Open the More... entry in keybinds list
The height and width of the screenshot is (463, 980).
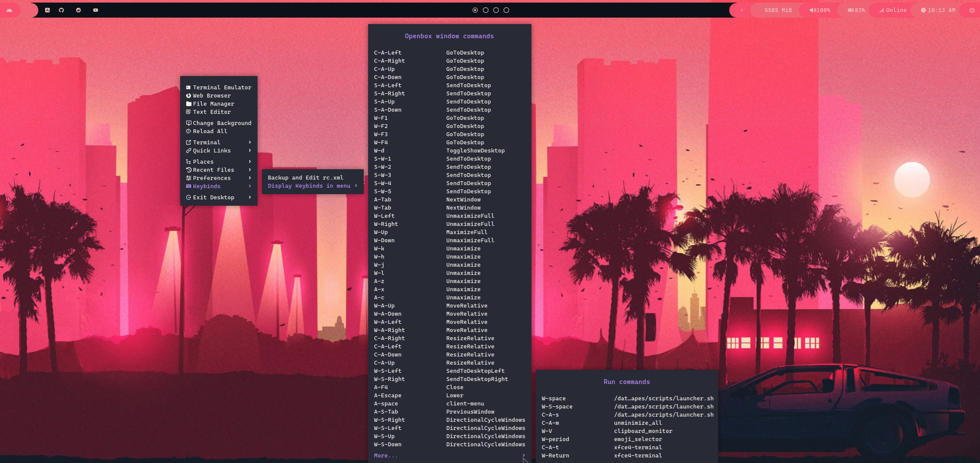tap(450, 455)
